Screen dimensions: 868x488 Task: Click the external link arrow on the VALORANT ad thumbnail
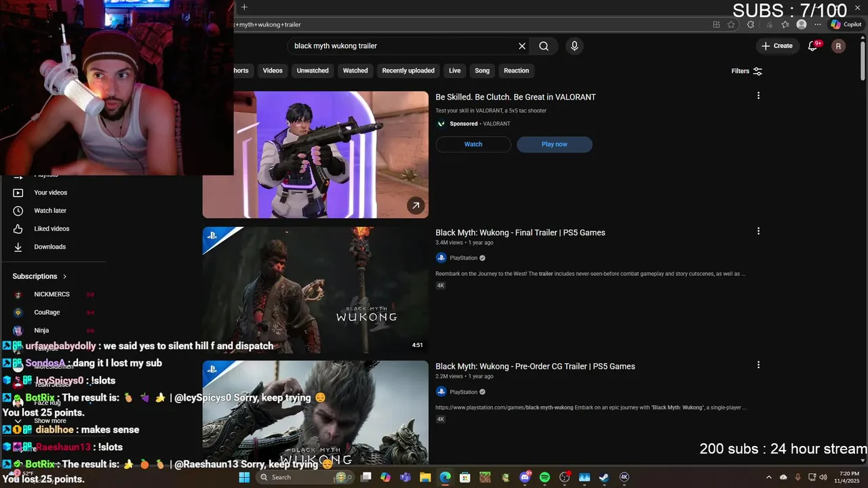[416, 205]
